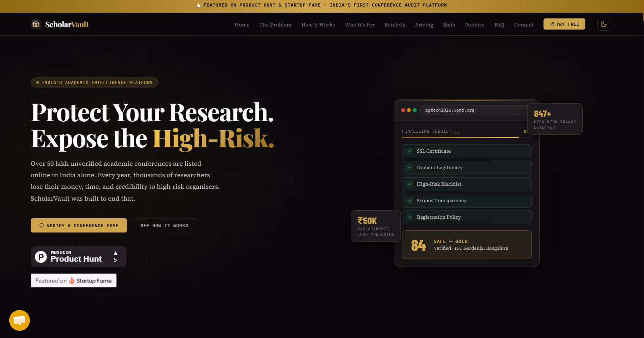Open the chat widget bubble

[x=20, y=320]
